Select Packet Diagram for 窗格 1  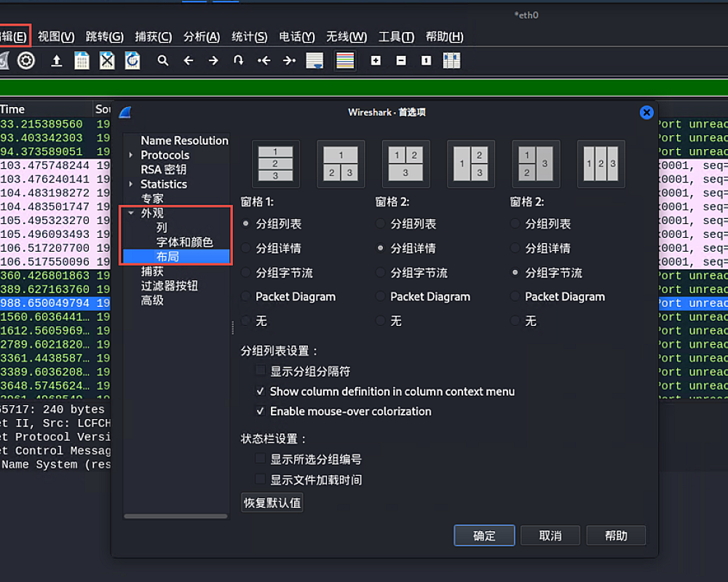246,297
